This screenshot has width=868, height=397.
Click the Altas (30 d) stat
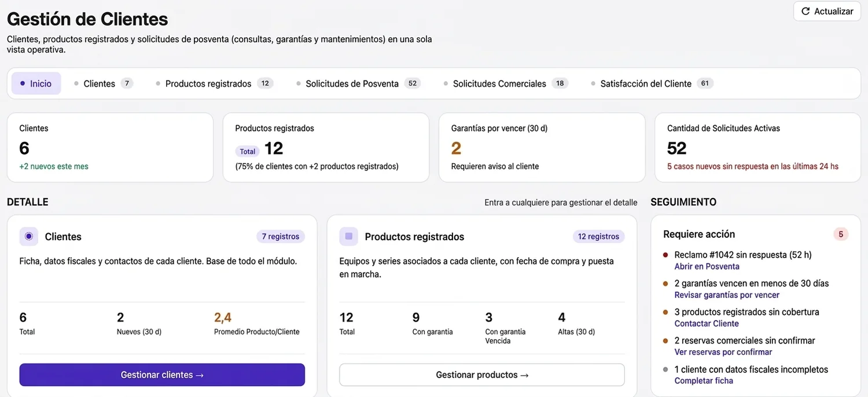[576, 324]
